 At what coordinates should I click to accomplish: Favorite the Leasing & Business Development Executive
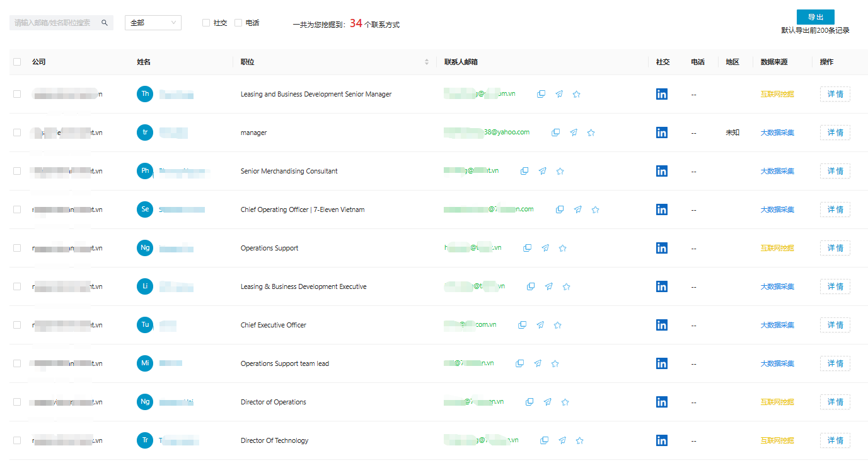566,286
